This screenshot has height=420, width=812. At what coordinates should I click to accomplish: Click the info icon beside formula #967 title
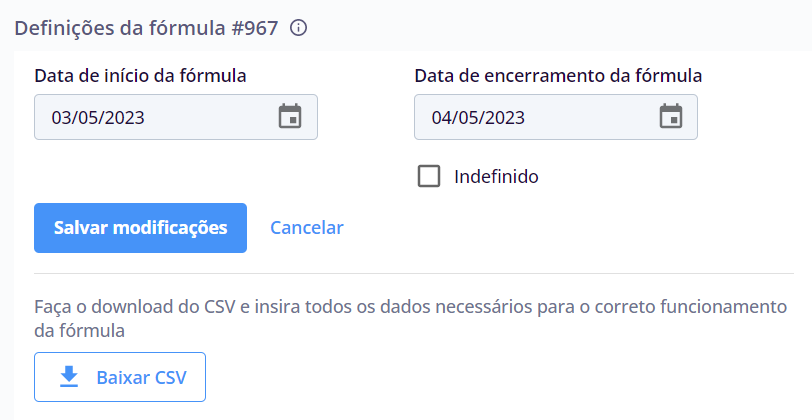[x=298, y=27]
